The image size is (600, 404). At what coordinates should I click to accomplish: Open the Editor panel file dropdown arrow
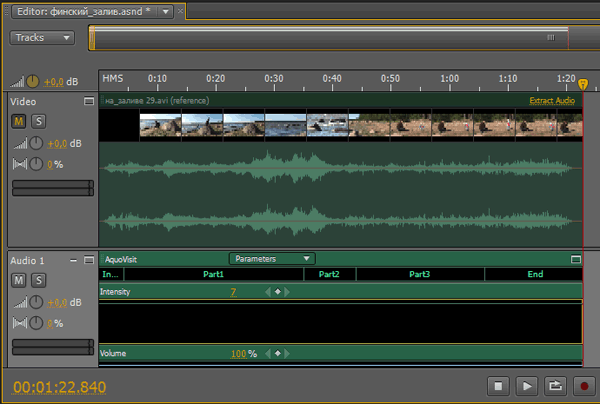coord(166,11)
